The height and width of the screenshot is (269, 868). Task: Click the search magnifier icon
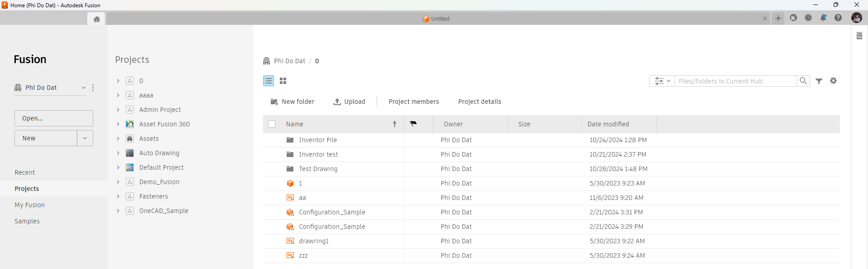click(803, 81)
